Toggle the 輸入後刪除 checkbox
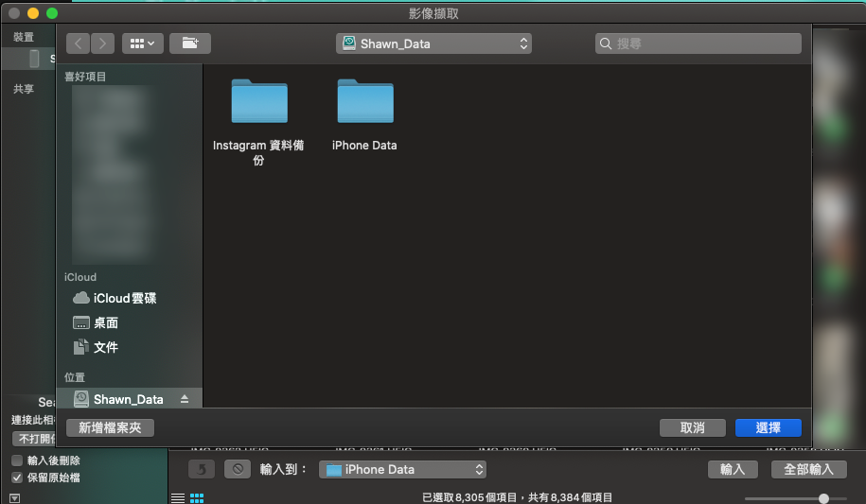This screenshot has height=504, width=866. (17, 461)
